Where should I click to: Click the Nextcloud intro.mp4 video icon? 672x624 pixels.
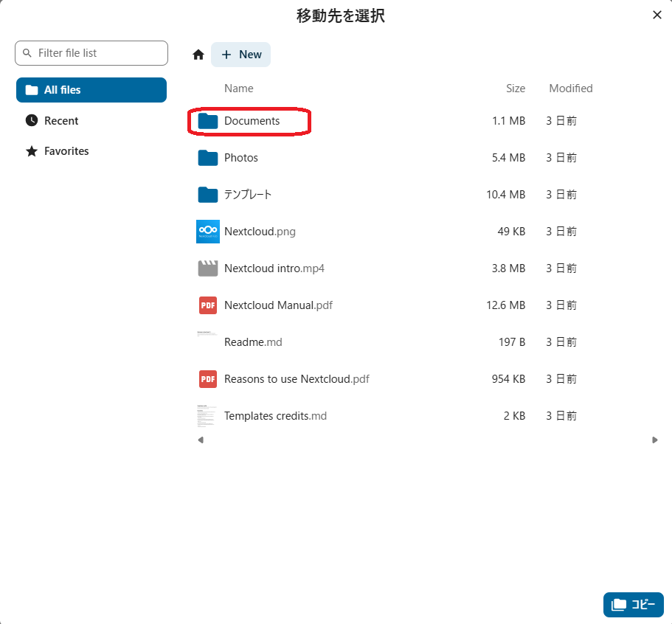click(x=208, y=268)
